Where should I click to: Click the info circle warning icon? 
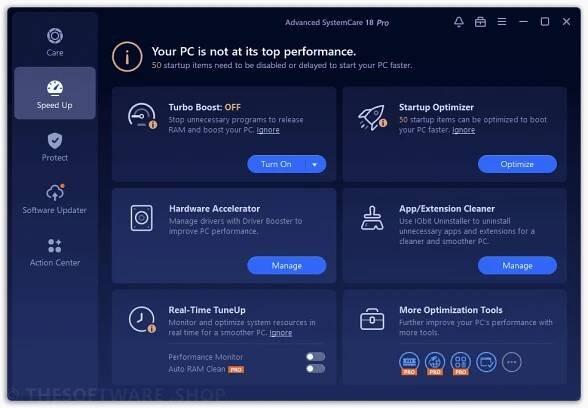127,57
